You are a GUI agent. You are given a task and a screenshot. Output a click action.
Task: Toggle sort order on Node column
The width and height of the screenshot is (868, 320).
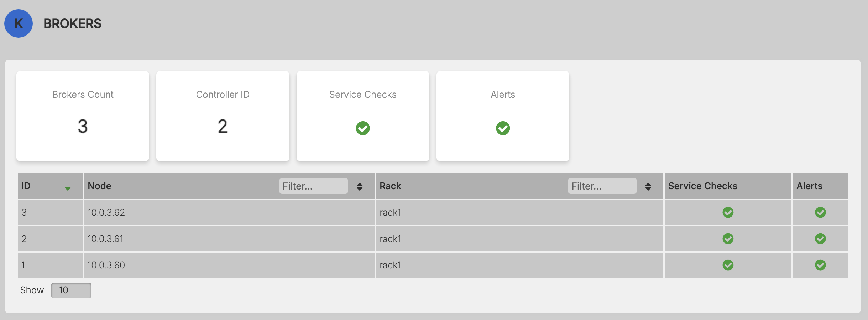[360, 186]
